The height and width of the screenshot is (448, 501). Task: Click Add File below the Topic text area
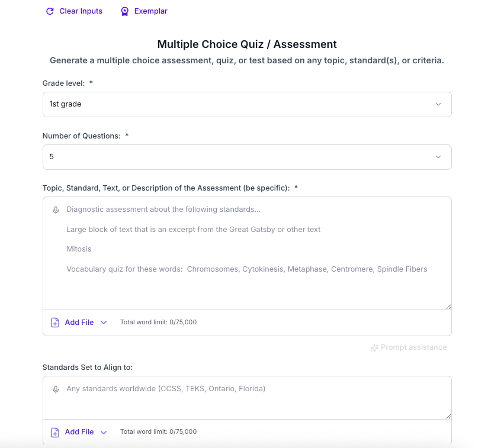(x=79, y=323)
